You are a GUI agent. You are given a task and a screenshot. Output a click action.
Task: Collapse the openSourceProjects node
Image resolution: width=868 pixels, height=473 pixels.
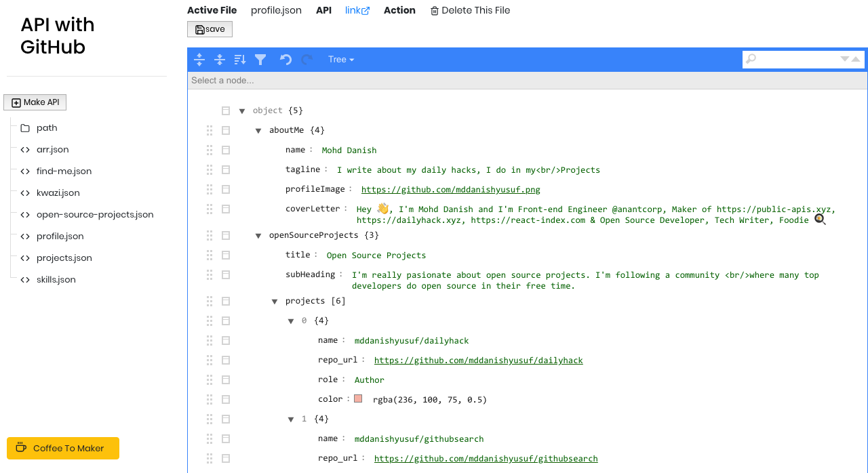[258, 236]
